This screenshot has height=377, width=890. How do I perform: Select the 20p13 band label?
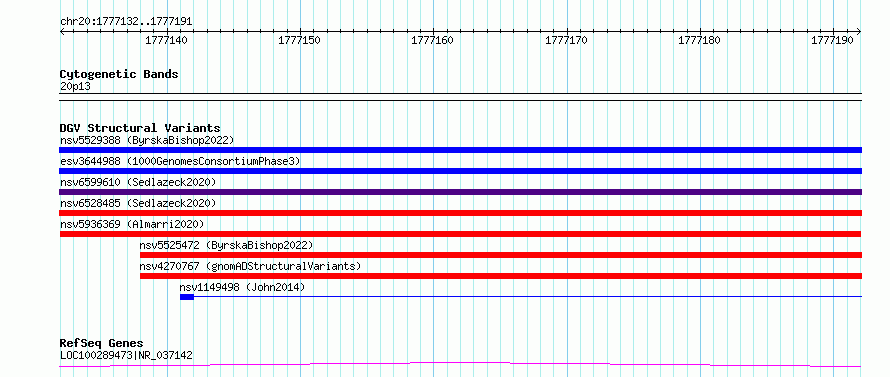[x=75, y=86]
